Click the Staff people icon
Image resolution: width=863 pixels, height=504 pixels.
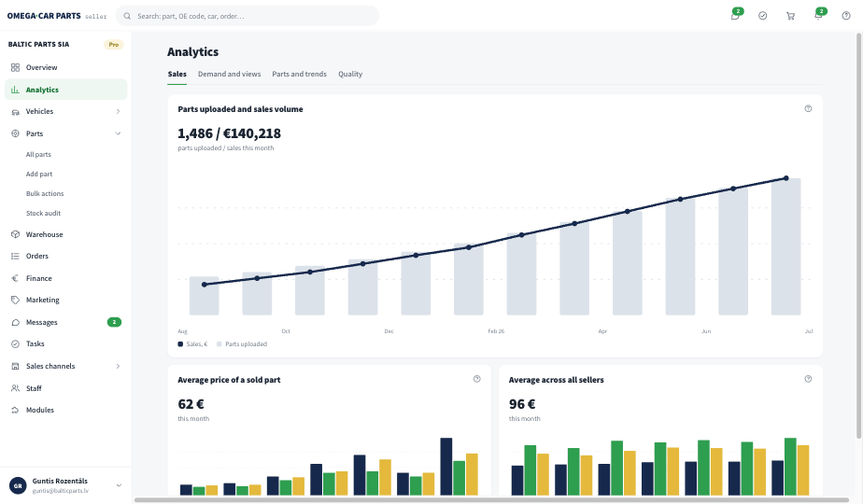click(15, 388)
